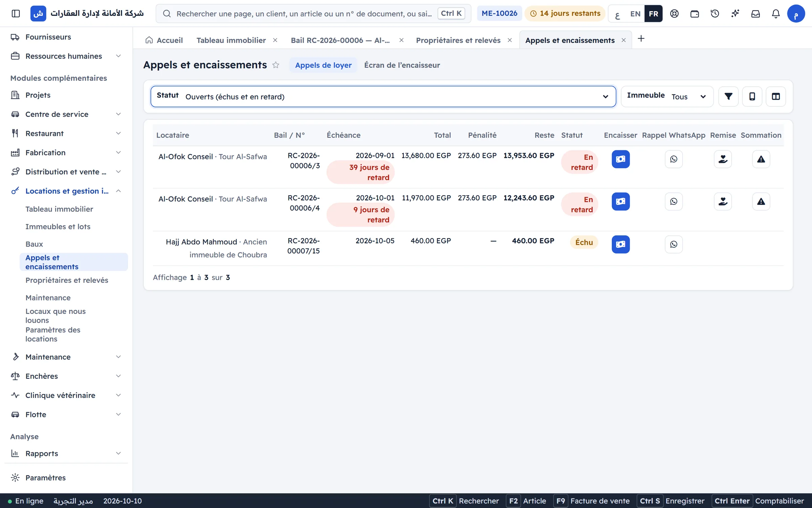Image resolution: width=812 pixels, height=508 pixels.
Task: Collapse Locations et gestion section
Action: [x=66, y=191]
